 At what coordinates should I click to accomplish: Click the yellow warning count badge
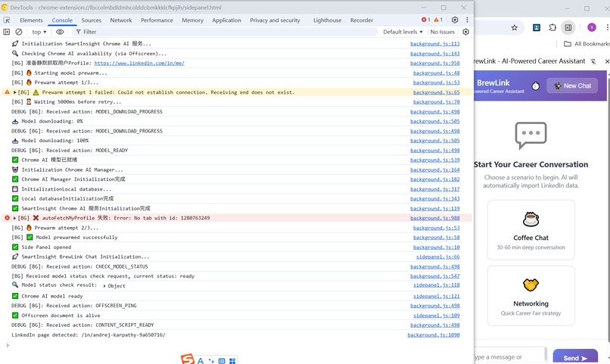coord(438,20)
